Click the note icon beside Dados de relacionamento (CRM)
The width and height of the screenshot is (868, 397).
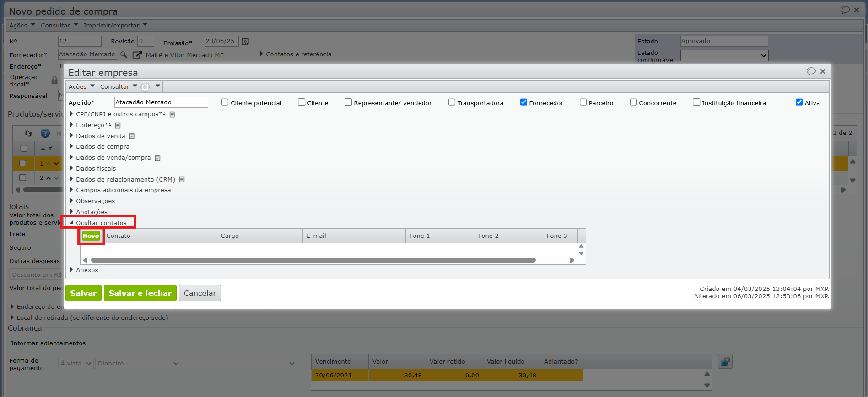(182, 179)
